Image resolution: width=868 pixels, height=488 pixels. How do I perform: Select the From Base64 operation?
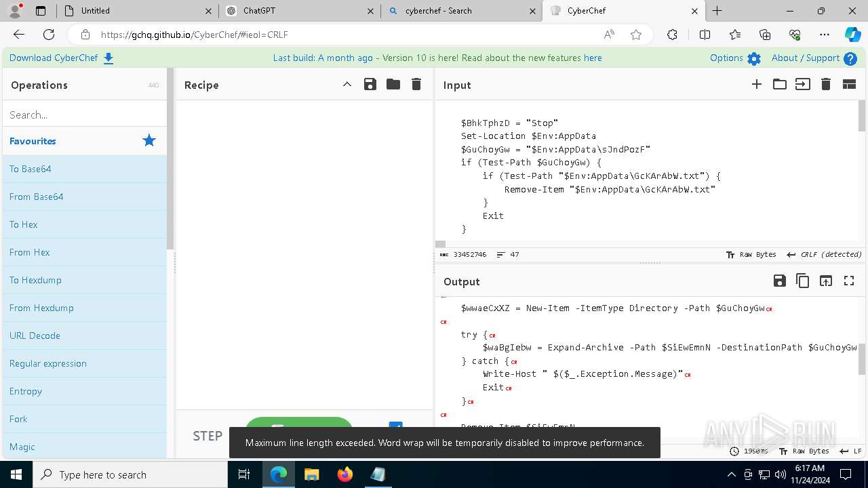tap(85, 197)
